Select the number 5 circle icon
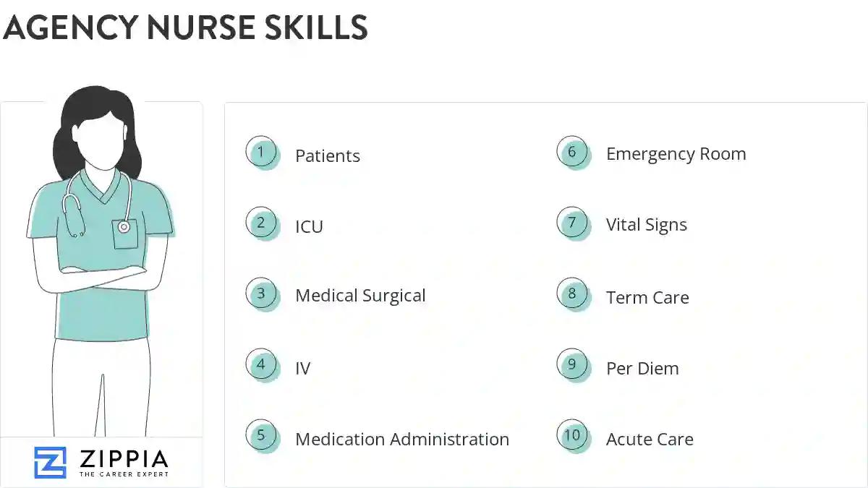 click(261, 436)
